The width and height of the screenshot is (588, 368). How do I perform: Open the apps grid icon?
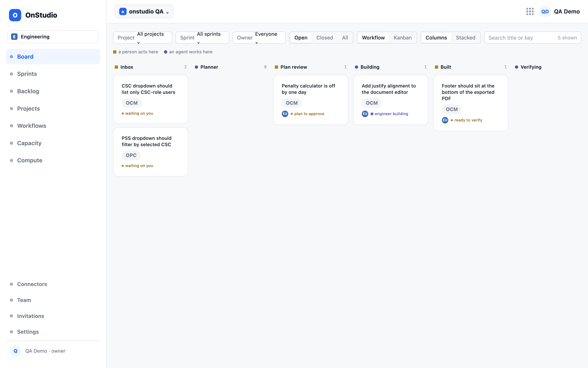point(530,11)
